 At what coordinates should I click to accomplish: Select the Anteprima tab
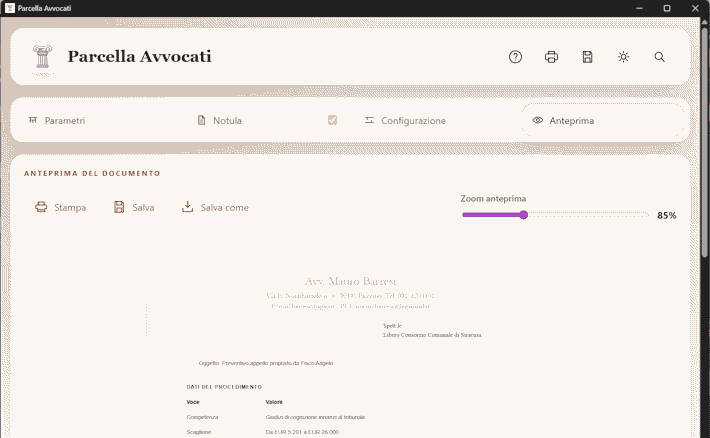click(x=603, y=120)
